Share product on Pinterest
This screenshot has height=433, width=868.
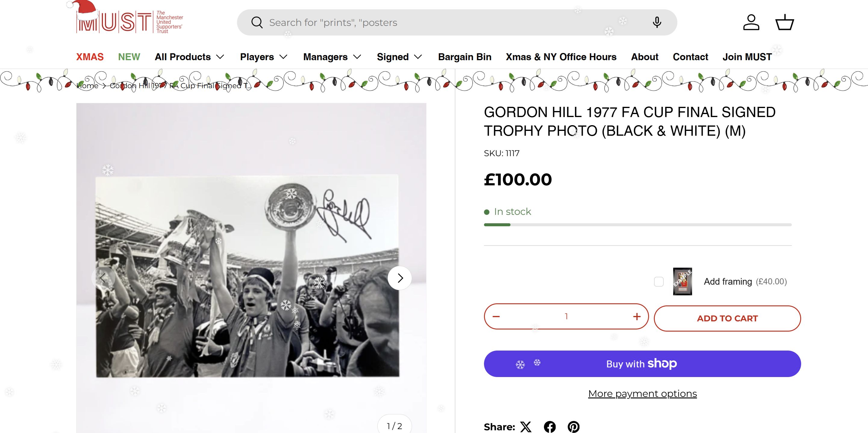(x=573, y=427)
